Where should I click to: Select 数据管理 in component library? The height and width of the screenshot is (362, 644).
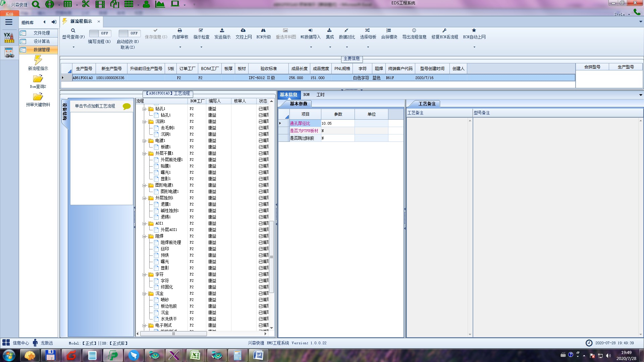point(42,50)
